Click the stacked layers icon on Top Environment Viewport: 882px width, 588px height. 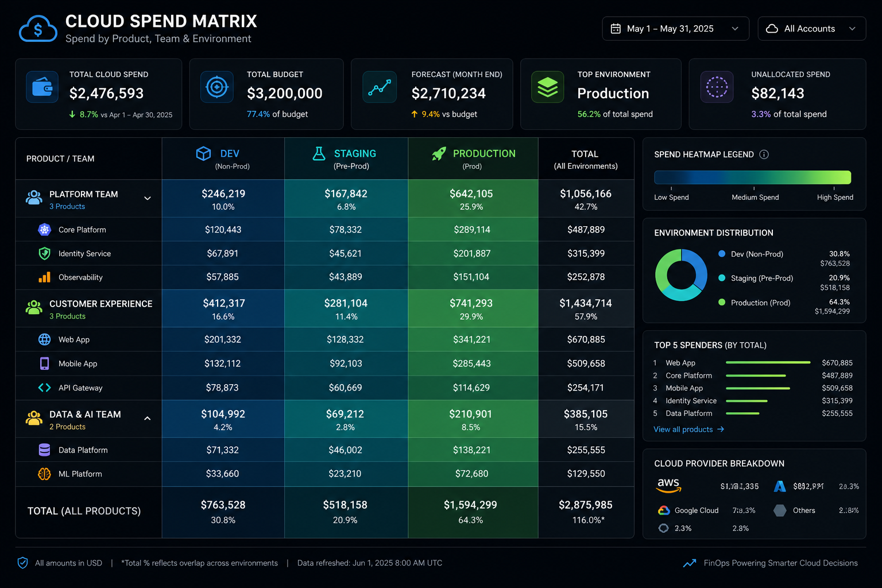click(x=548, y=87)
